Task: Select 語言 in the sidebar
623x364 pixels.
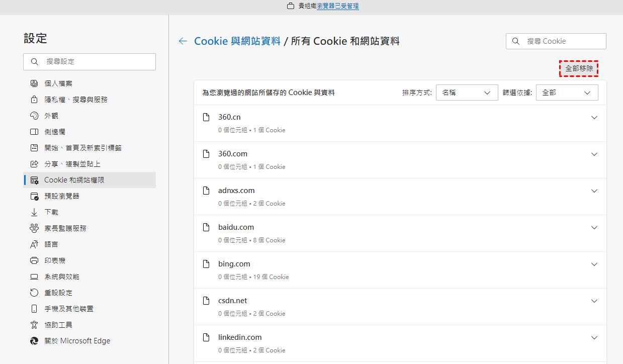Action: tap(90, 244)
